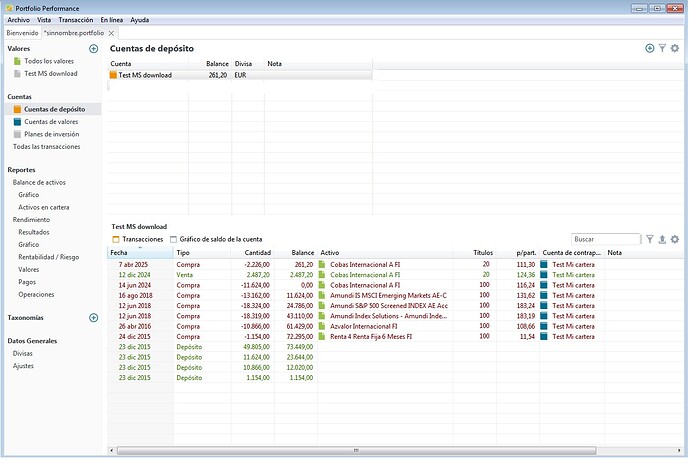This screenshot has height=465, width=690.
Task: Open the Archivo menu
Action: point(18,20)
